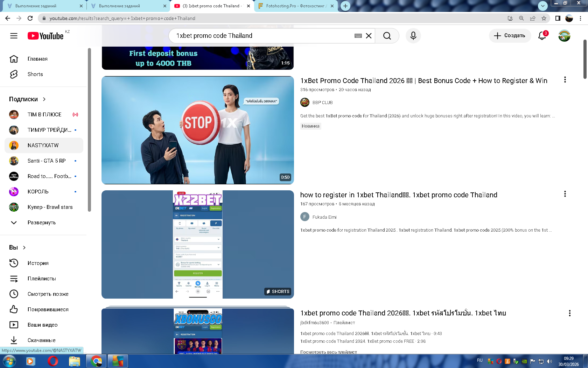Go to the YouTube home logo

click(x=45, y=36)
